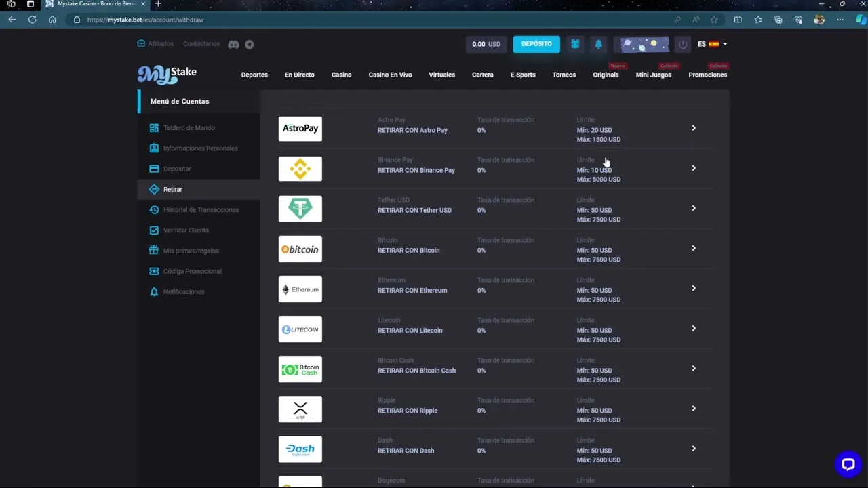Expand the Binance Pay withdrawal arrow
This screenshot has width=868, height=488.
click(694, 168)
